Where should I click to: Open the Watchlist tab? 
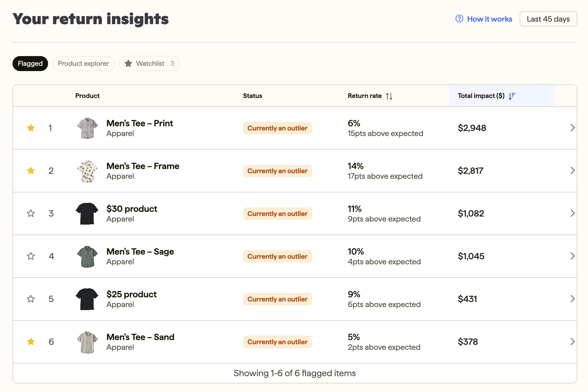tap(149, 64)
